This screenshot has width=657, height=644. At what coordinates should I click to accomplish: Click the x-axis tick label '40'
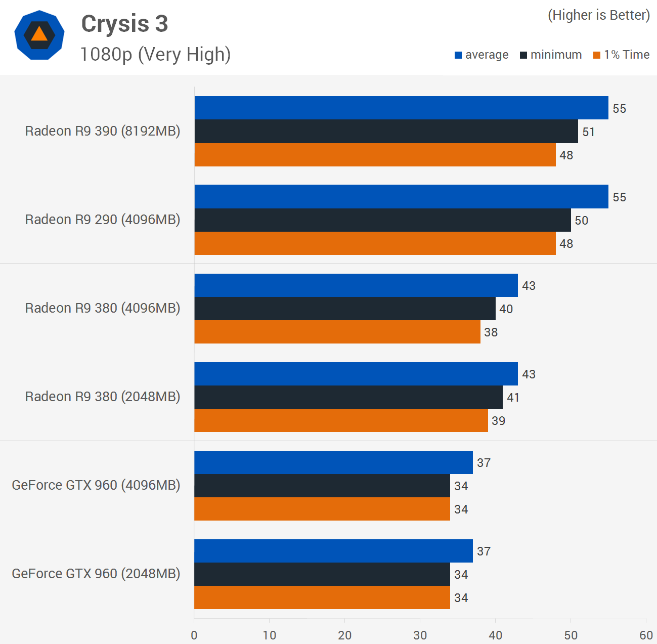click(x=496, y=635)
